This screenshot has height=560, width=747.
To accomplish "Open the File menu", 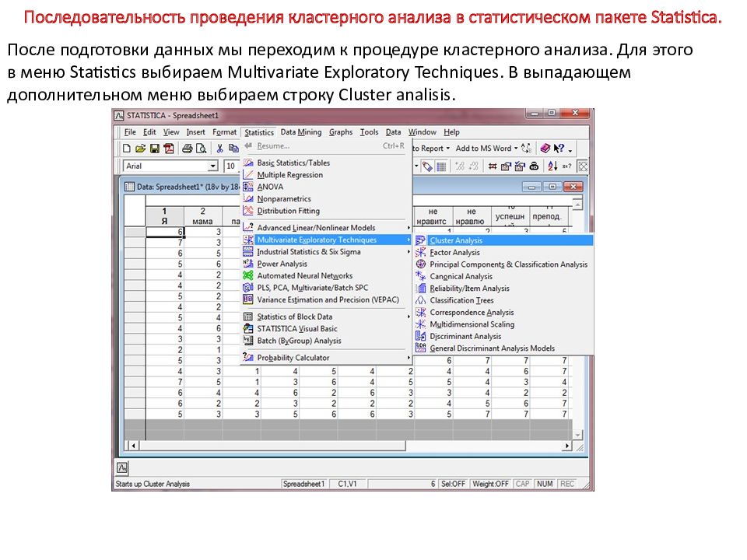I will 130,132.
